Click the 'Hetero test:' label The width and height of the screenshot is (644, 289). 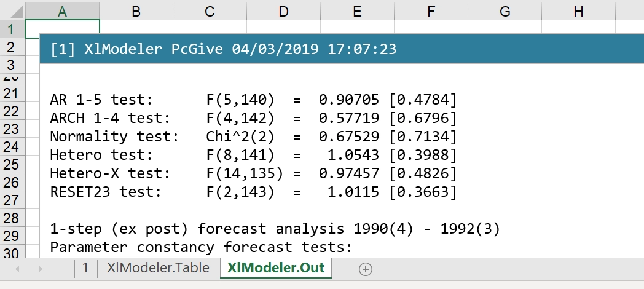tap(101, 155)
